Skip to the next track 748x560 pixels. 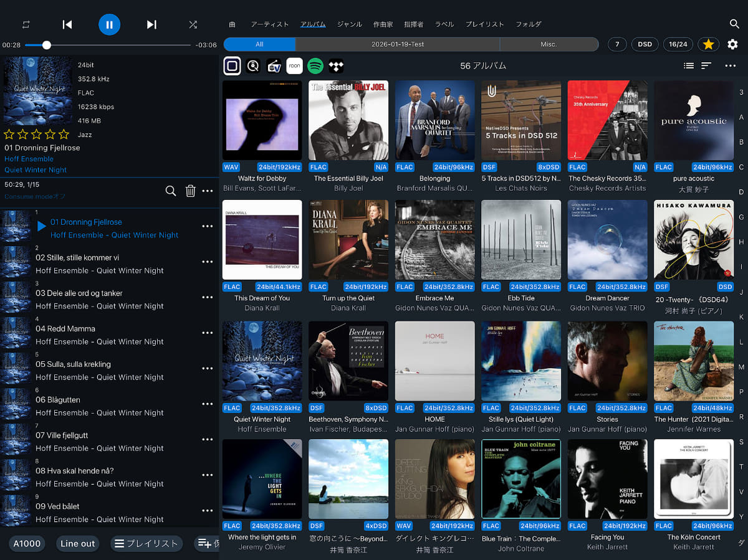point(151,24)
